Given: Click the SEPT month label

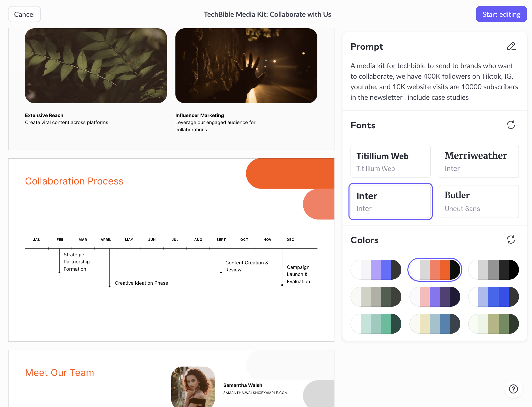Looking at the screenshot, I should 221,240.
